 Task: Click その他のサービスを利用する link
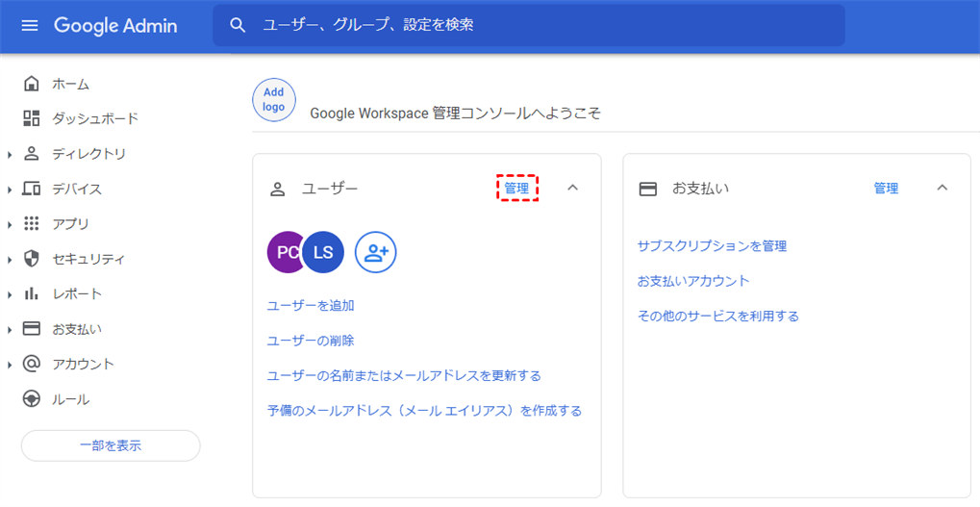[x=718, y=317]
